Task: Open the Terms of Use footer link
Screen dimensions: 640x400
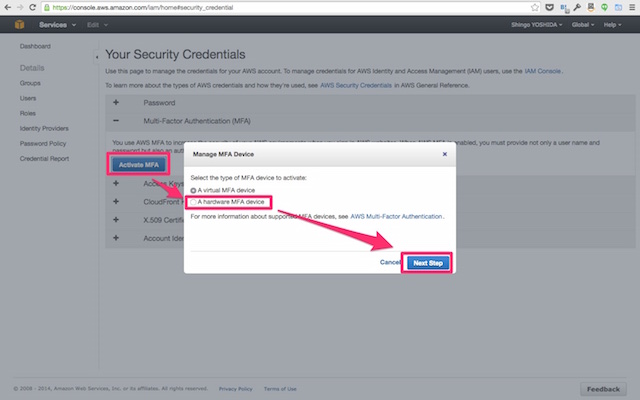Action: [x=280, y=389]
